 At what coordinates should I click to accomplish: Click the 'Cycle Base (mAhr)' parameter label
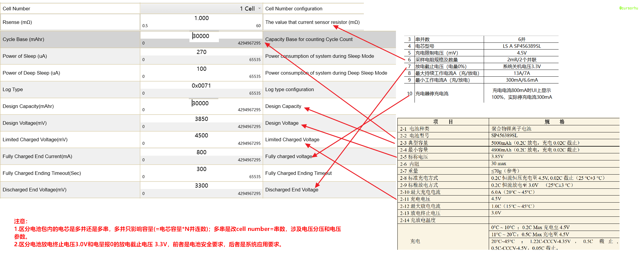(24, 40)
